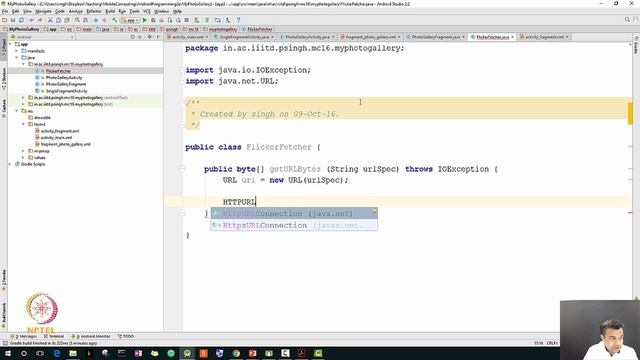The height and width of the screenshot is (360, 640).
Task: Open the Android project view dropdown
Action: (42, 37)
